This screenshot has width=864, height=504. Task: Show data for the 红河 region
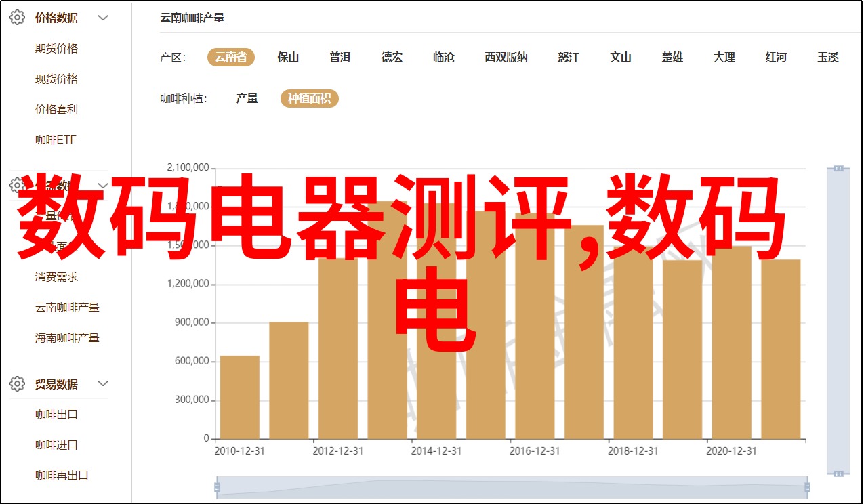pyautogui.click(x=777, y=58)
